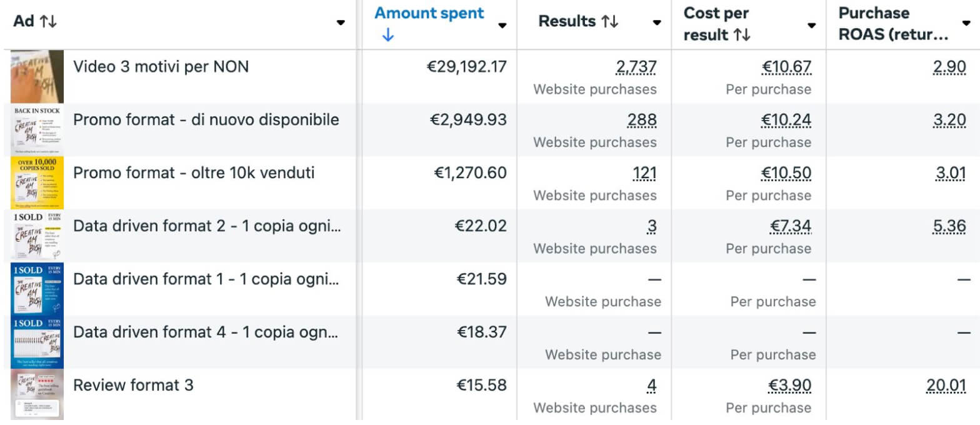Open the Video 3 motivi ad thumbnail

37,77
